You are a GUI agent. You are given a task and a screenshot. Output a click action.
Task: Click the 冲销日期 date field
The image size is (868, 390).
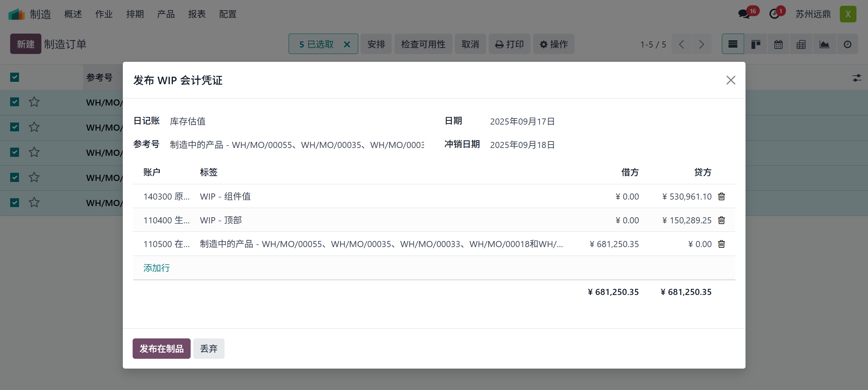click(x=522, y=145)
